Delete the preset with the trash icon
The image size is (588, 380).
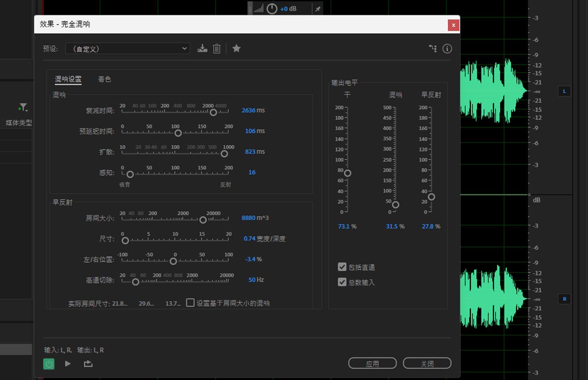217,48
